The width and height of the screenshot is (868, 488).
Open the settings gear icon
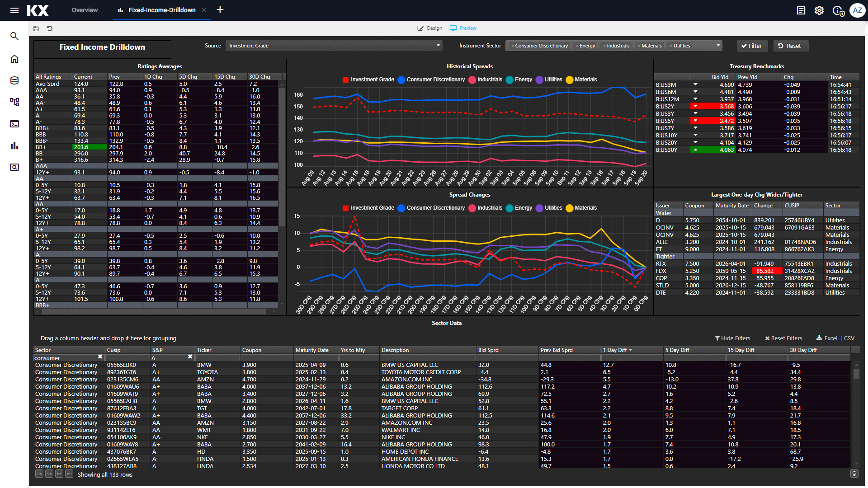(819, 10)
